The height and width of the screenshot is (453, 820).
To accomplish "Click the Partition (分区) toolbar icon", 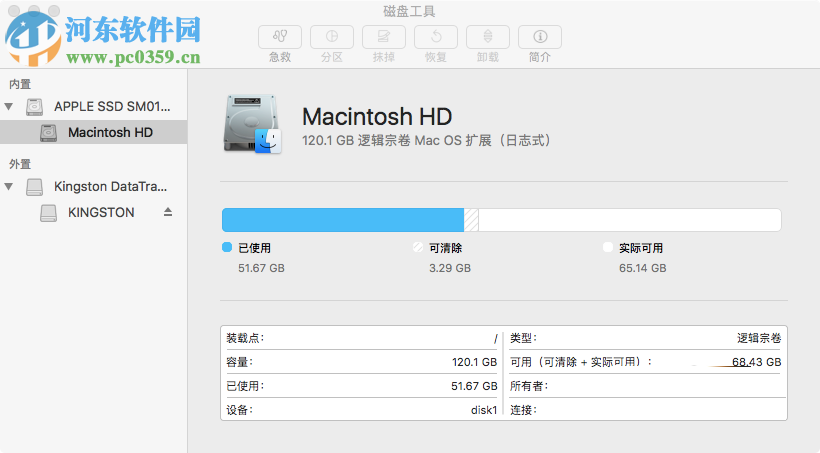I will pyautogui.click(x=332, y=37).
